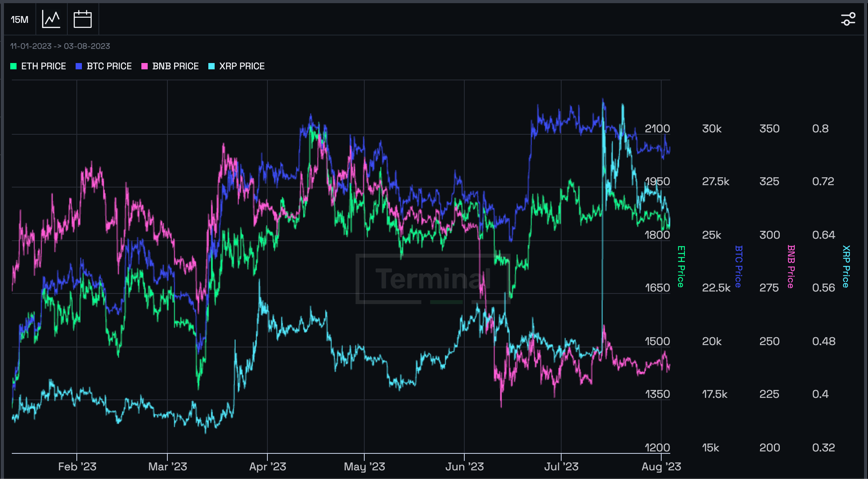This screenshot has width=868, height=479.
Task: Click the vertical BNB Price axis title
Action: click(791, 267)
